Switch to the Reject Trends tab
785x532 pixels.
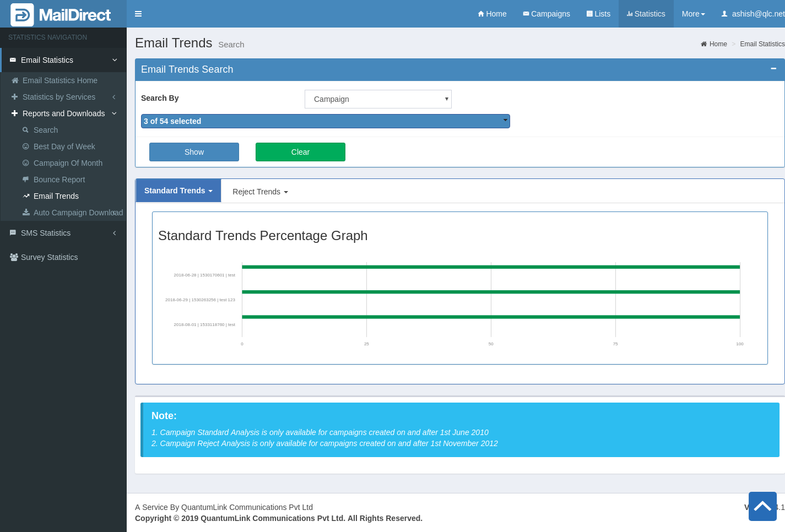point(260,192)
